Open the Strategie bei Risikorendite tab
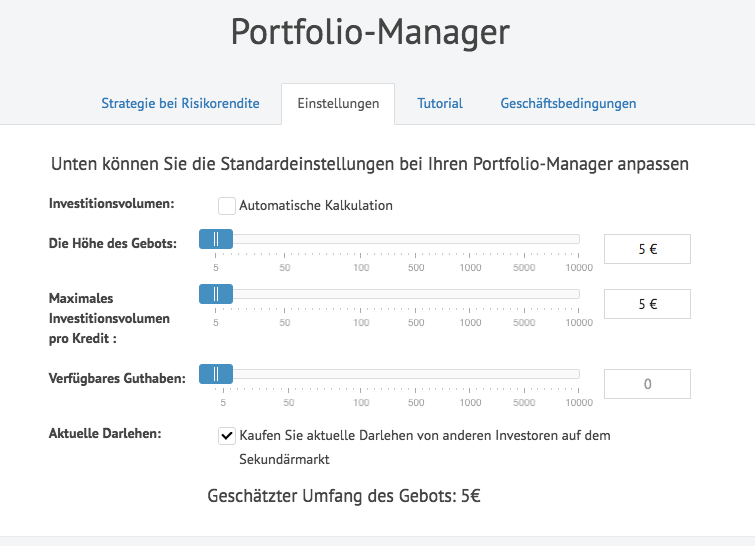This screenshot has width=755, height=546. pos(180,104)
